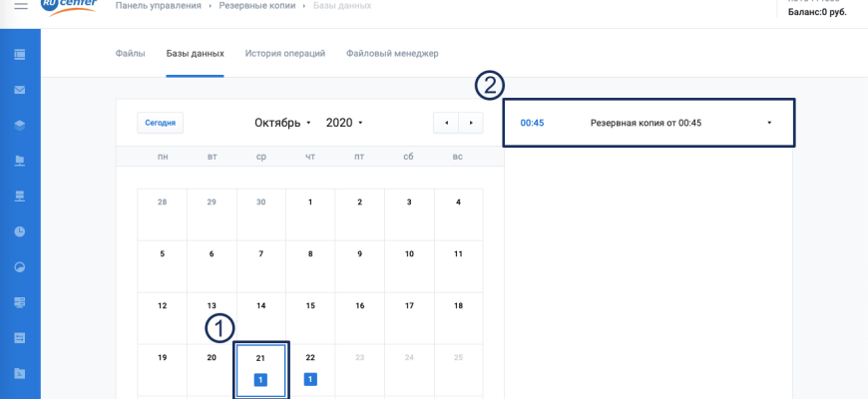Open the mail envelope sidebar icon
This screenshot has height=399, width=868.
click(20, 90)
